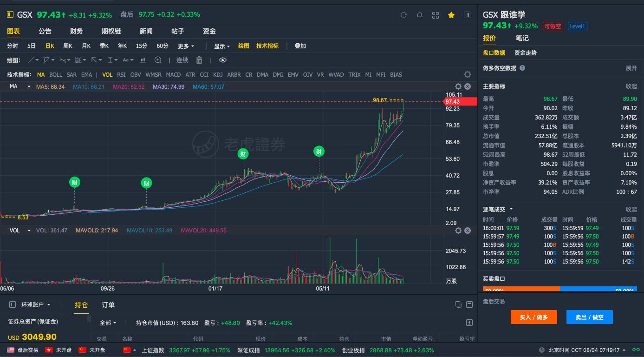
Task: Toggle the VOL sub-indicator
Action: click(107, 74)
